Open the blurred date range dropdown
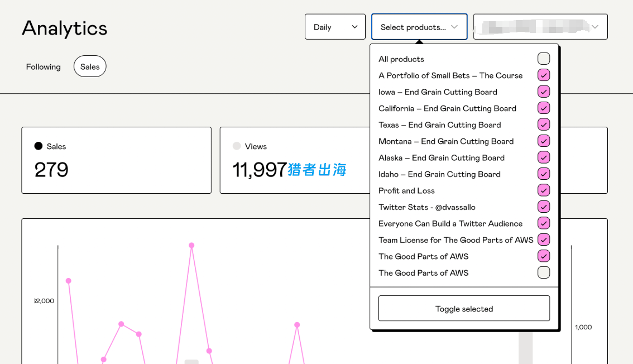Image resolution: width=633 pixels, height=364 pixels. (x=540, y=27)
